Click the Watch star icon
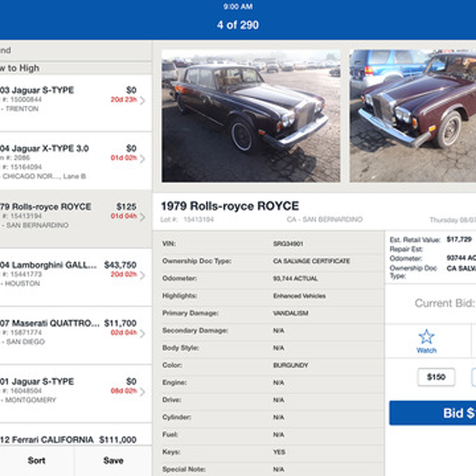Viewport: 476px width, 476px height. [426, 337]
